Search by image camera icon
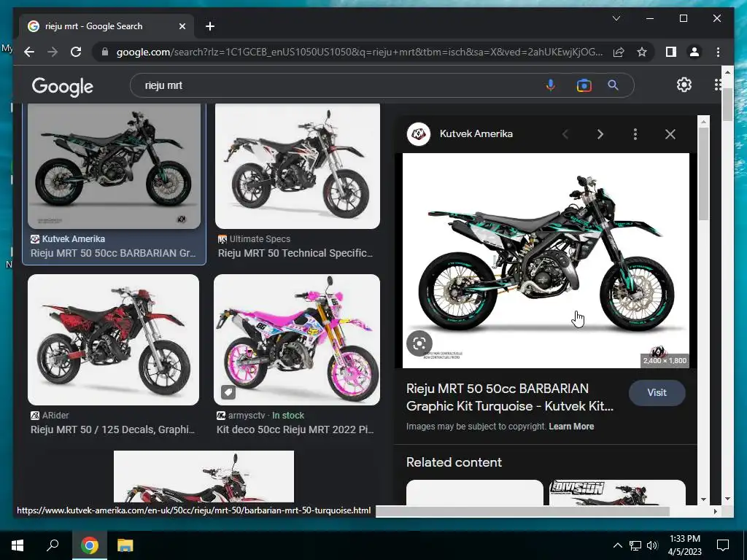The height and width of the screenshot is (560, 747). [584, 86]
